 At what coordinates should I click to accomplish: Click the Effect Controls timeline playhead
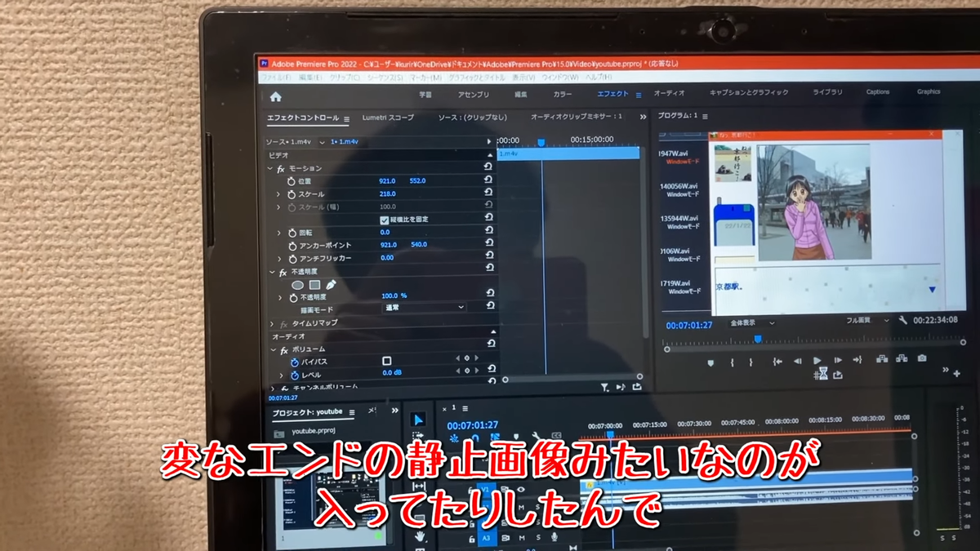coord(541,143)
